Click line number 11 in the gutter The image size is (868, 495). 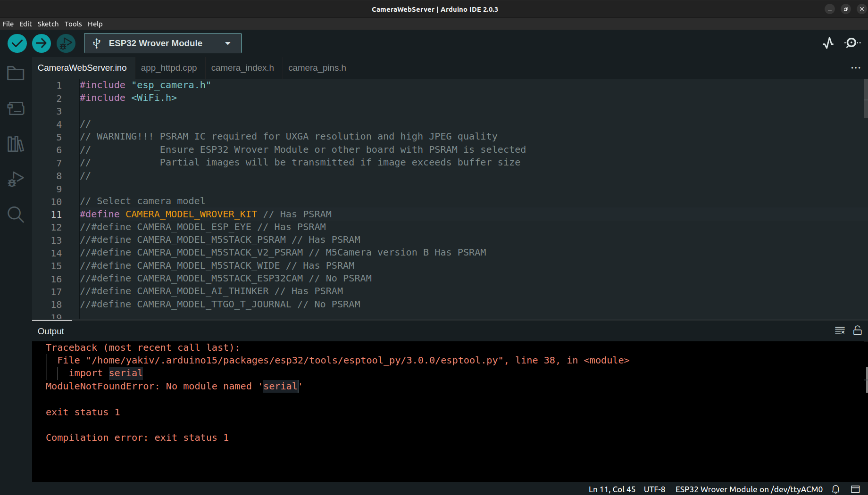pos(56,214)
